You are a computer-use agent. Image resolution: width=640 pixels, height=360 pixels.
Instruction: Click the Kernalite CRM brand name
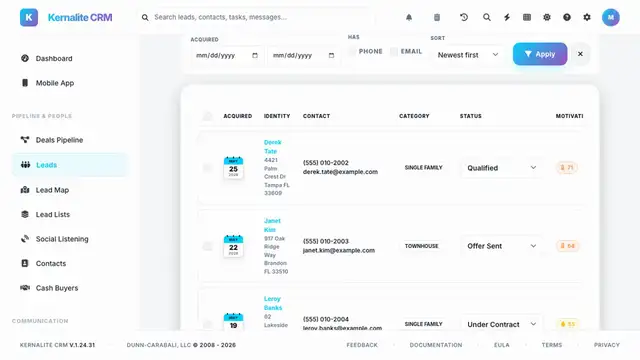click(80, 18)
